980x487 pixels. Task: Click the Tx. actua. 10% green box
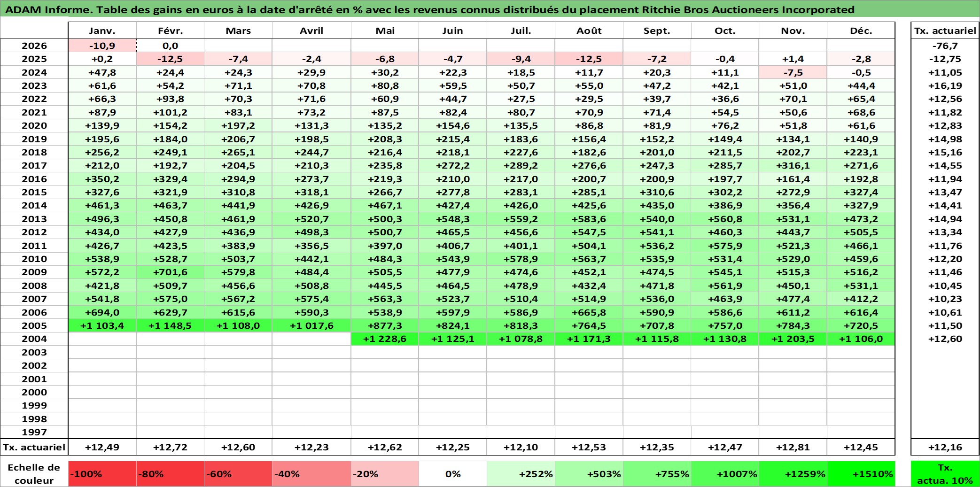click(945, 474)
